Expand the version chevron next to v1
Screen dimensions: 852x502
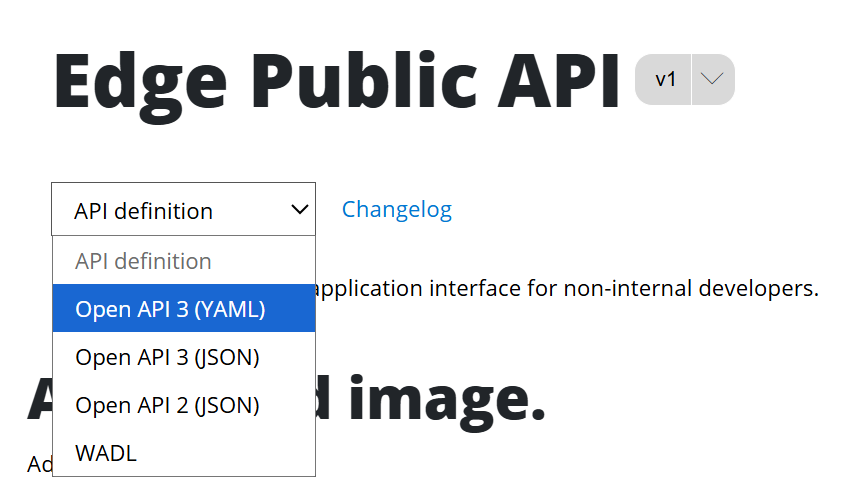712,79
